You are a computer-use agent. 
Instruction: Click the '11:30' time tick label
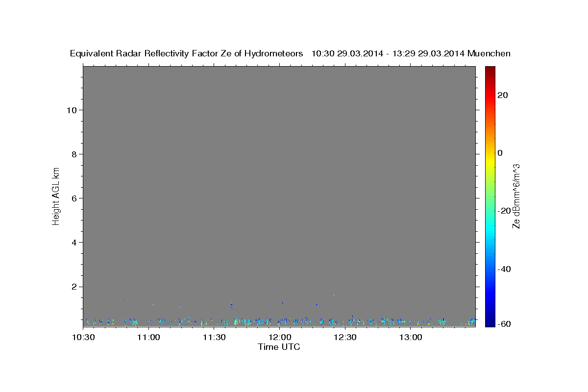214,338
